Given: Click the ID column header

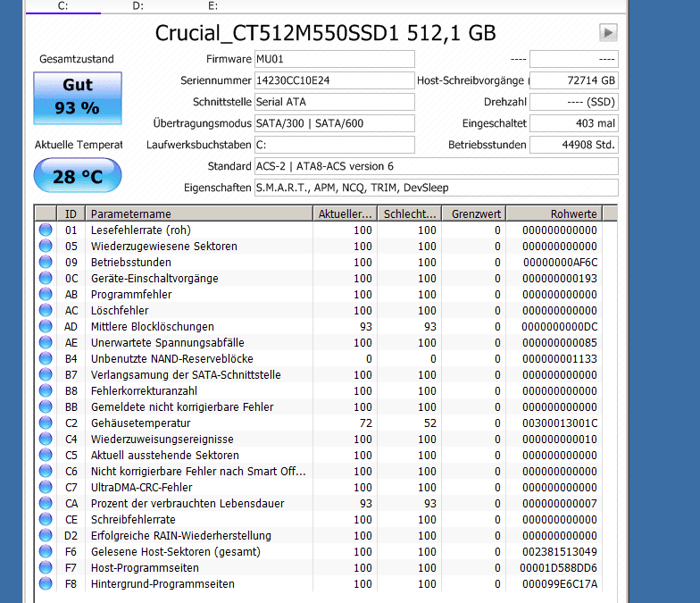Looking at the screenshot, I should 71,214.
